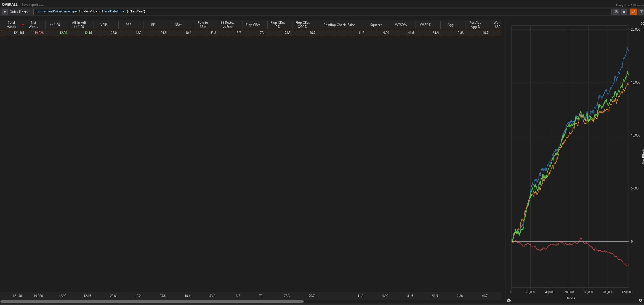Click into the filter expression field
The height and width of the screenshot is (305, 644).
click(x=304, y=12)
